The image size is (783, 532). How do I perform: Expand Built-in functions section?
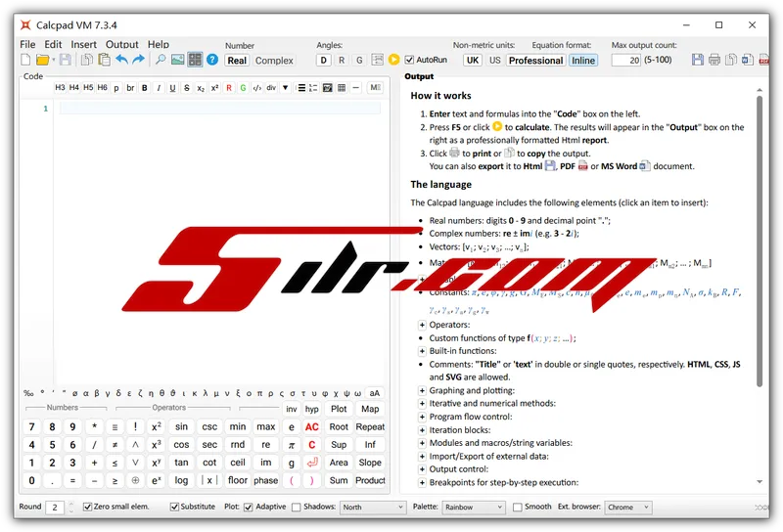pos(422,351)
